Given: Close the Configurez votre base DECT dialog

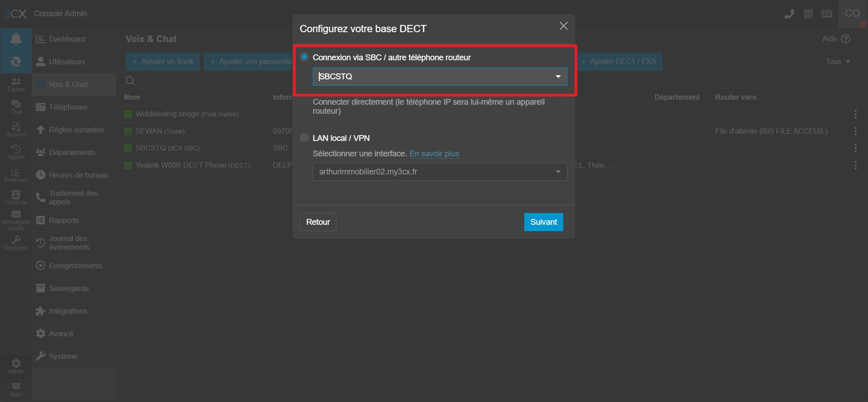Looking at the screenshot, I should 563,26.
